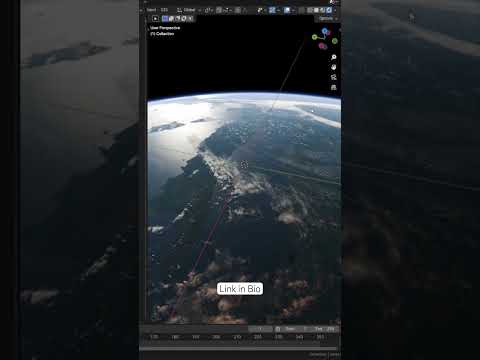
Task: Switch to solid viewport shading
Action: coord(316,10)
